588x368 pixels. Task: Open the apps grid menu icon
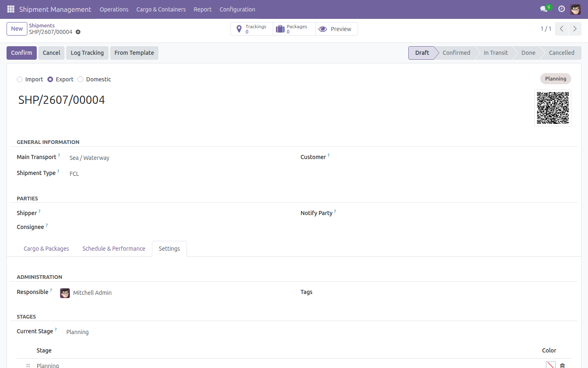(x=11, y=9)
